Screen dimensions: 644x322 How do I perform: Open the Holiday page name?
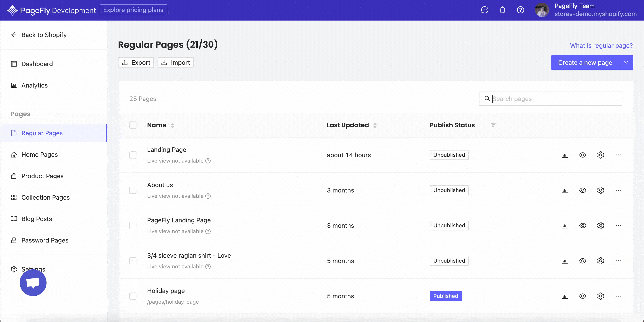(x=166, y=291)
